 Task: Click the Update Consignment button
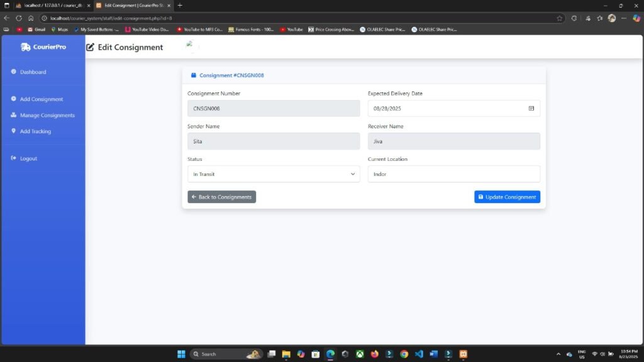507,197
